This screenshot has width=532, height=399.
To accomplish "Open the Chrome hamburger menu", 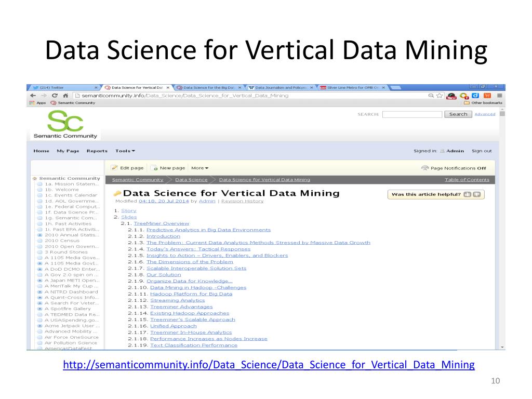I will coord(499,96).
